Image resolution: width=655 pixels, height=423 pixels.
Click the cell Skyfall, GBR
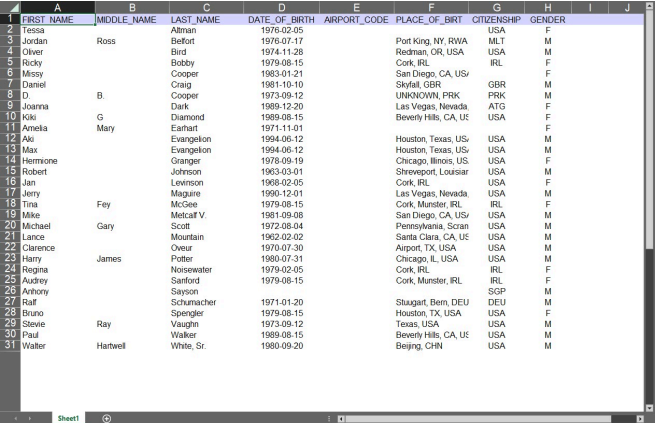point(431,84)
